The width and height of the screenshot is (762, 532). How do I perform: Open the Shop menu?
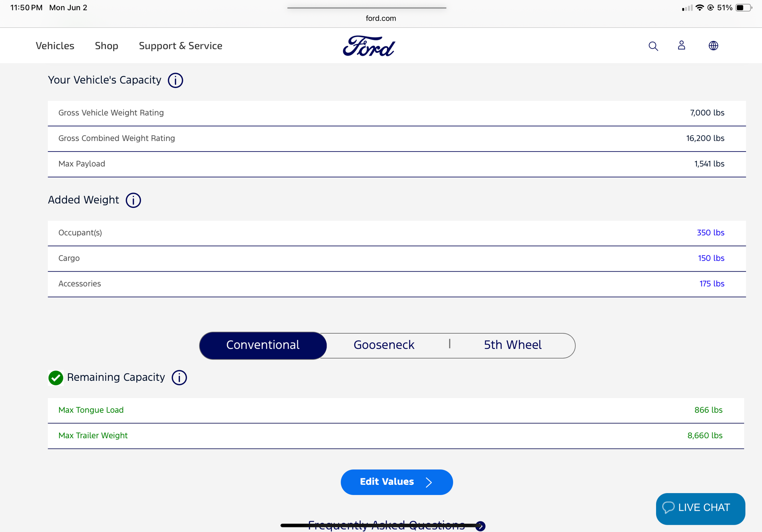coord(106,46)
